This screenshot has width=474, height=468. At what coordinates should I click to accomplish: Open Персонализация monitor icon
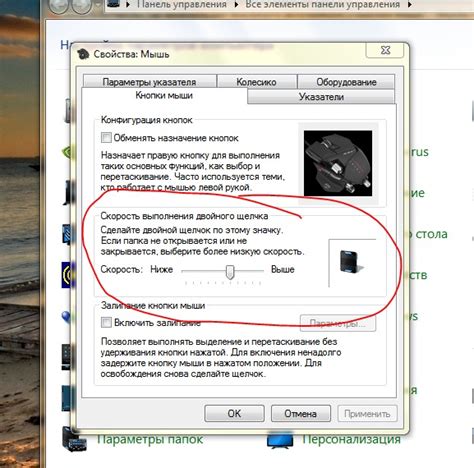pos(280,440)
